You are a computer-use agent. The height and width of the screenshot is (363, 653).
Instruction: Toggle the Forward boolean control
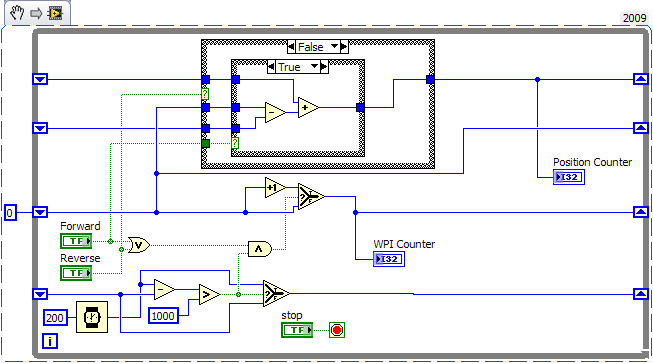76,241
